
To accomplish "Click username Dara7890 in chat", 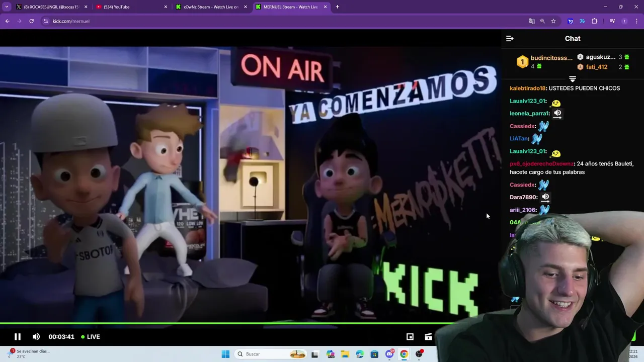I will tap(523, 198).
